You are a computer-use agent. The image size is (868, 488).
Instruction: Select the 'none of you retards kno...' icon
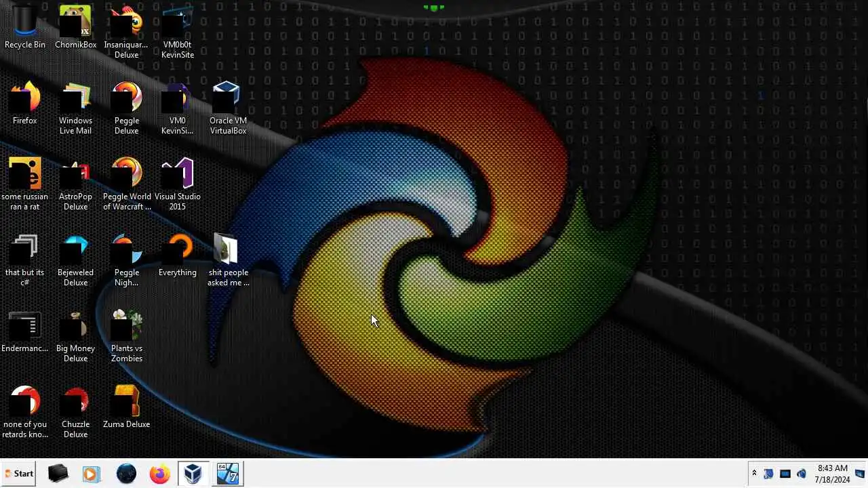pos(25,412)
